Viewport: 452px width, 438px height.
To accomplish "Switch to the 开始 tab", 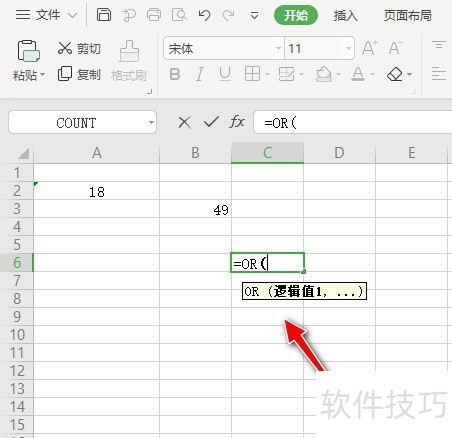I will click(296, 15).
